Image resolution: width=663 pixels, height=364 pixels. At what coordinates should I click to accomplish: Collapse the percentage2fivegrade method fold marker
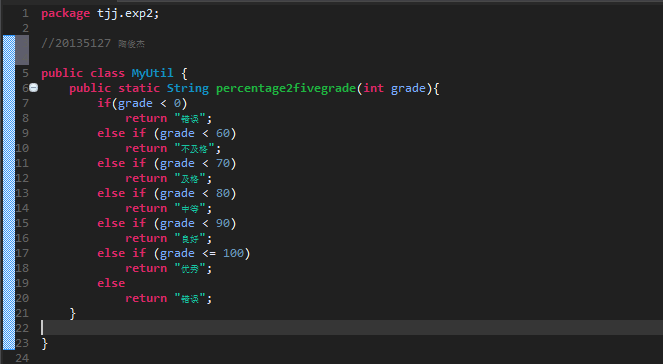point(33,88)
